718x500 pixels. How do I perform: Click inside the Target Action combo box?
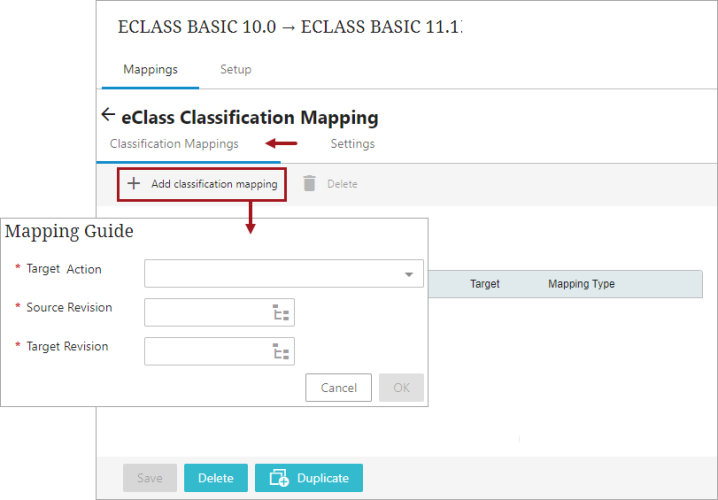tap(284, 274)
